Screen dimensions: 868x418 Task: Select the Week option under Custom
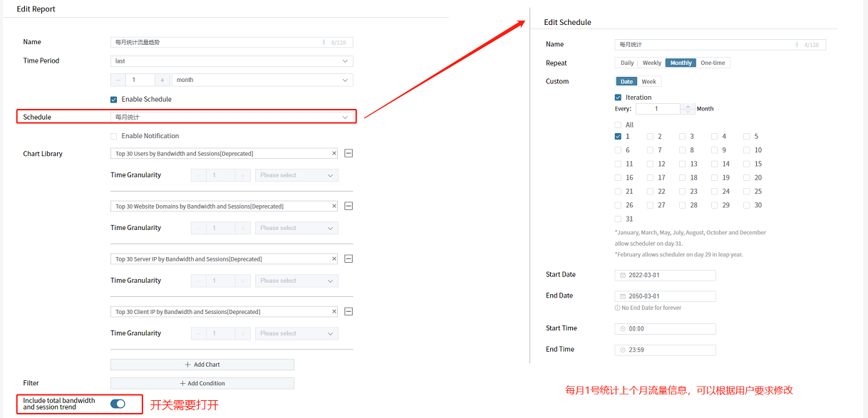649,81
